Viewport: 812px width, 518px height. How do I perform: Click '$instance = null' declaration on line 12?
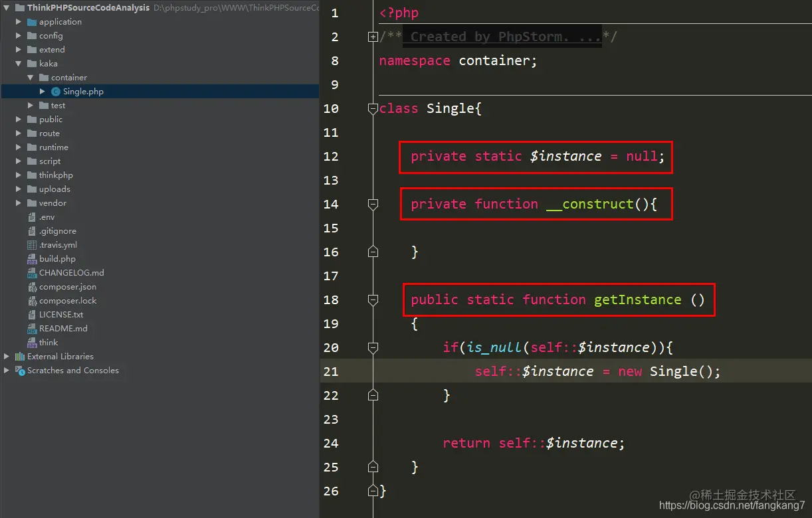593,157
